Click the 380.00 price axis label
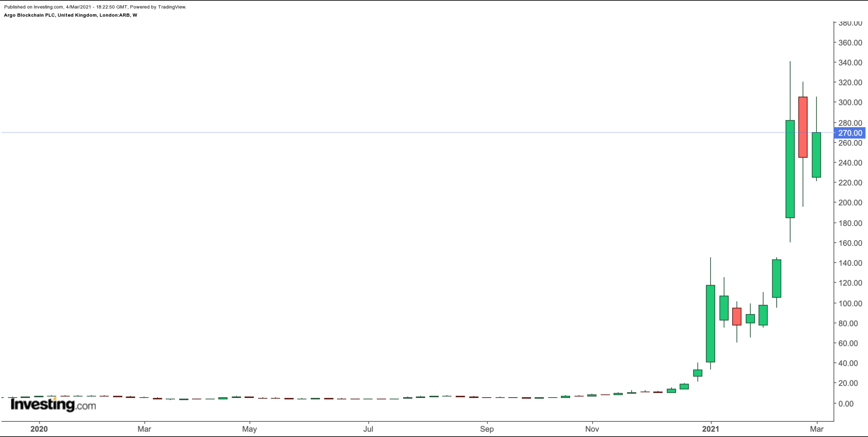Viewport: 868px width, 437px height. click(x=850, y=23)
